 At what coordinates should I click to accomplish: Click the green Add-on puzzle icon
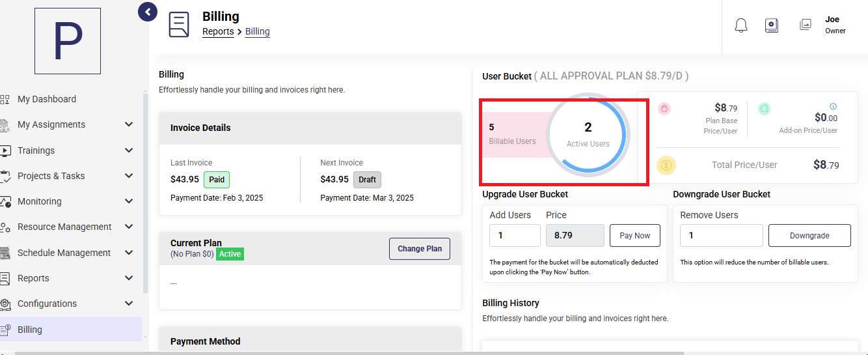pos(765,109)
